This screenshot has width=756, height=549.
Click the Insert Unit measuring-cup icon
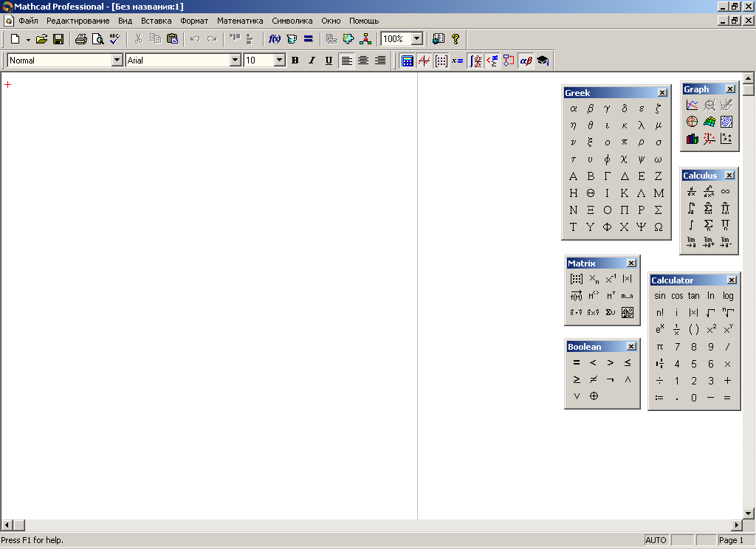click(x=292, y=39)
